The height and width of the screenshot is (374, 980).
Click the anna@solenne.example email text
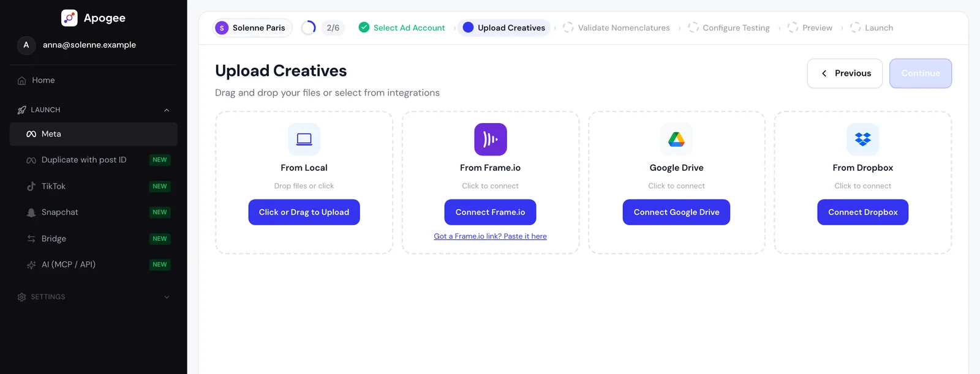click(89, 45)
